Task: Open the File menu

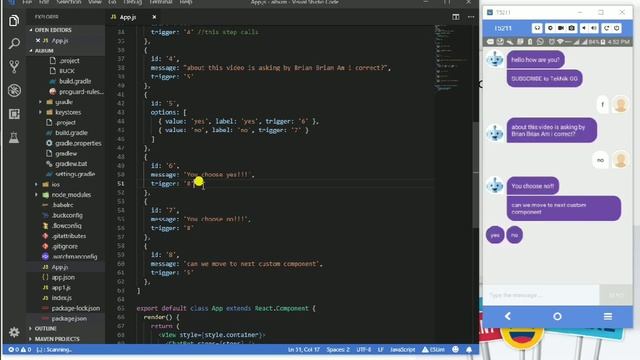Action: 27,2
